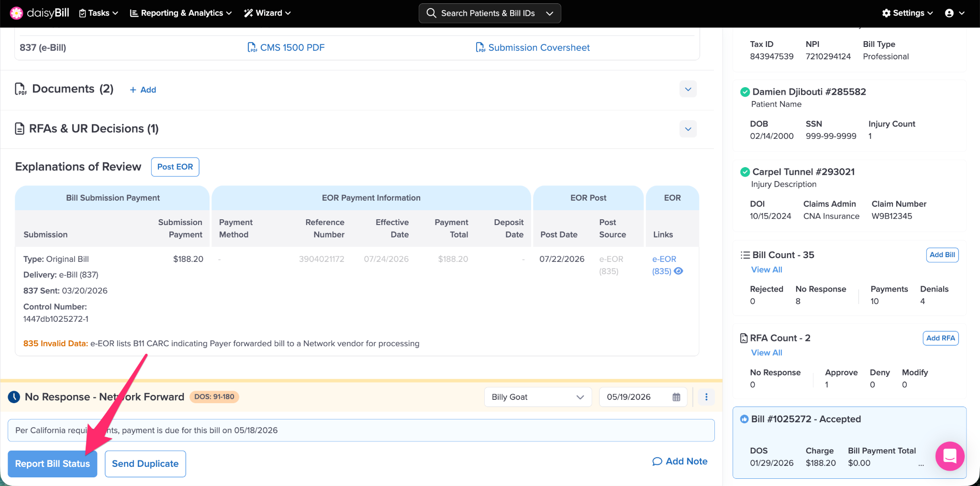The width and height of the screenshot is (980, 486).
Task: Open the e-EOR (835) link
Action: pyautogui.click(x=664, y=265)
